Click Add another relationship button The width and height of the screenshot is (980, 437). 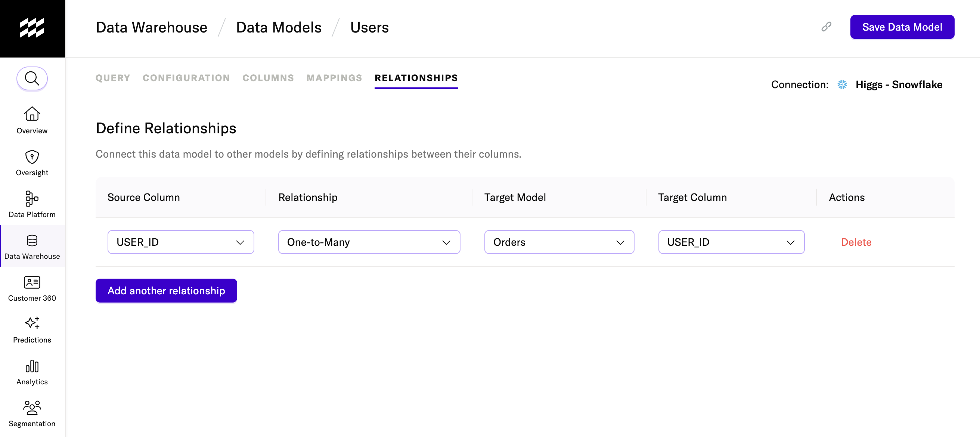click(166, 291)
